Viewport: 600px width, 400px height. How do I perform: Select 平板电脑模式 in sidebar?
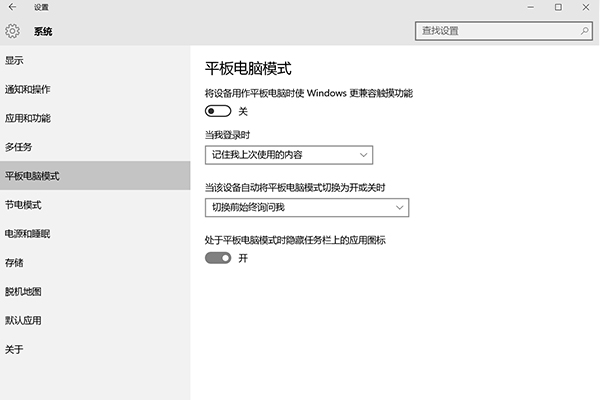pyautogui.click(x=95, y=176)
